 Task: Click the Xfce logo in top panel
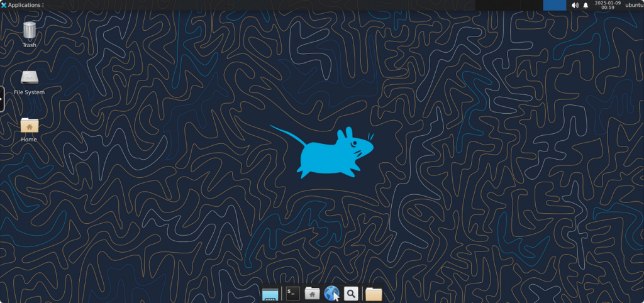click(x=4, y=5)
